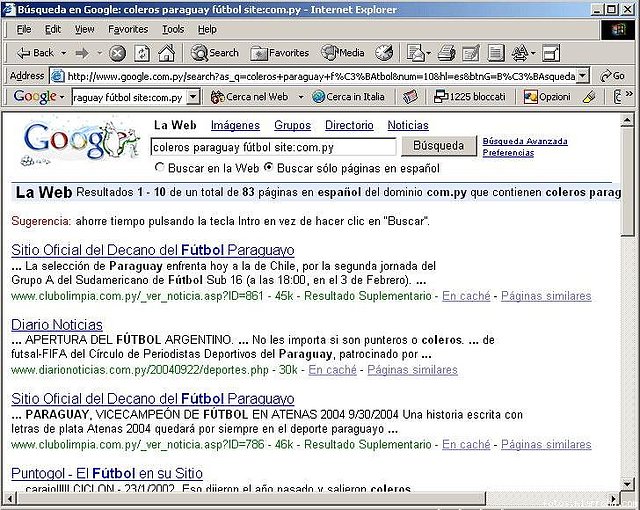Refresh the page with the Refresh icon

point(142,53)
